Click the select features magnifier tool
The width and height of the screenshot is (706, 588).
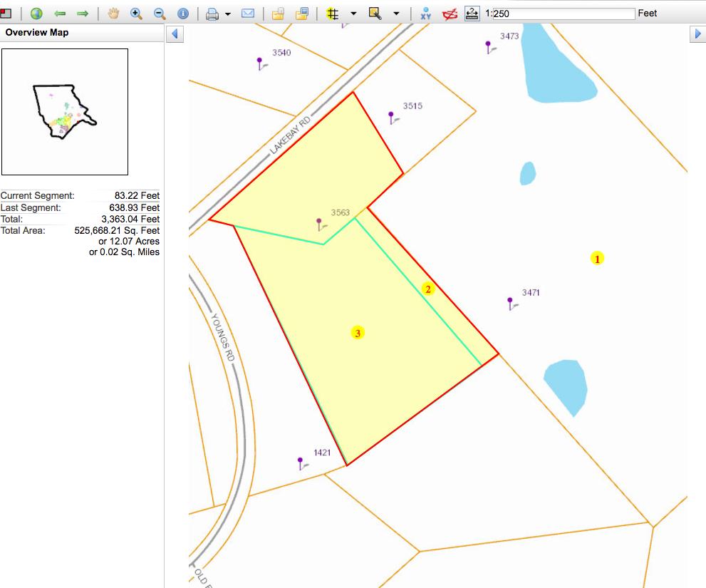click(x=375, y=14)
